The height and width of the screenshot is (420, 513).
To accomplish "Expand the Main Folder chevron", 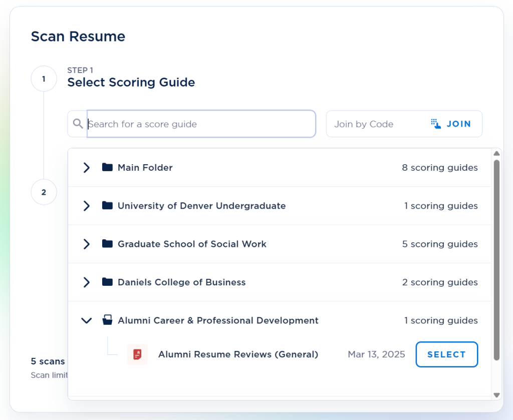I will click(x=86, y=167).
